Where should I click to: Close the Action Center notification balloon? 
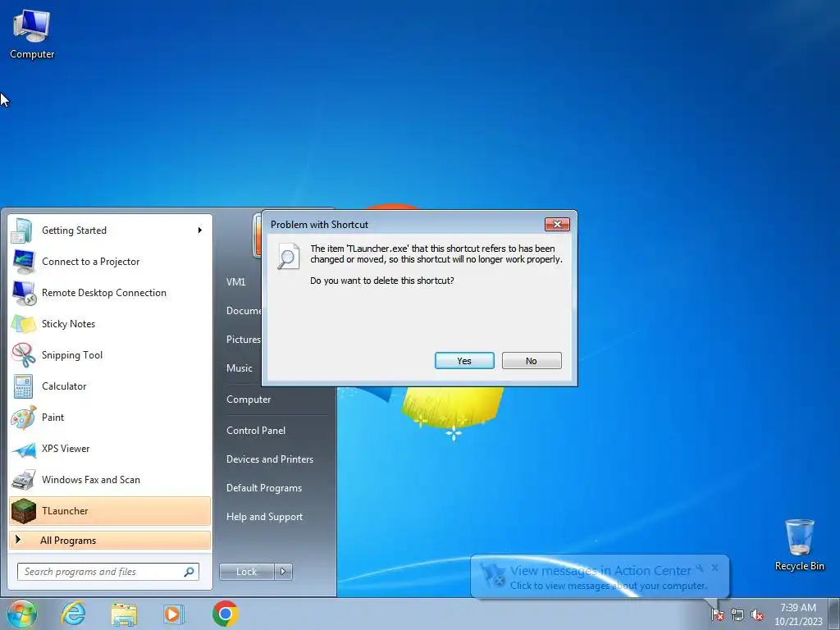(x=714, y=568)
